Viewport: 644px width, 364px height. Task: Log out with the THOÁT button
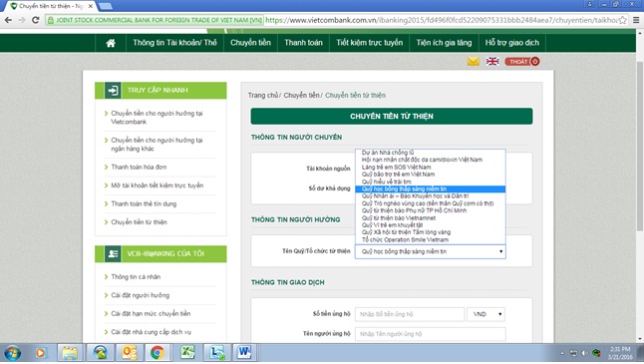(x=522, y=62)
